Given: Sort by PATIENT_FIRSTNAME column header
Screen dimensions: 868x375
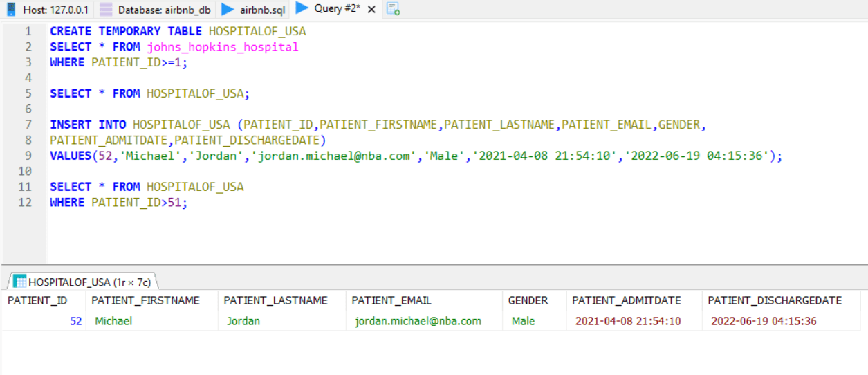Looking at the screenshot, I should click(x=151, y=300).
